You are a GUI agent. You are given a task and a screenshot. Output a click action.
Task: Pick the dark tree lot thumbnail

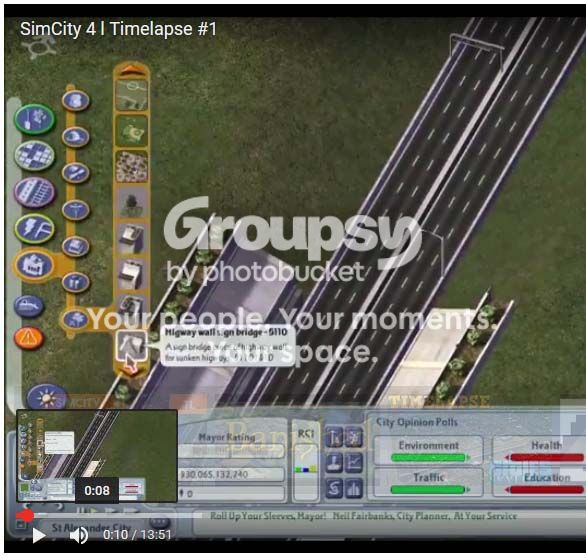[132, 203]
